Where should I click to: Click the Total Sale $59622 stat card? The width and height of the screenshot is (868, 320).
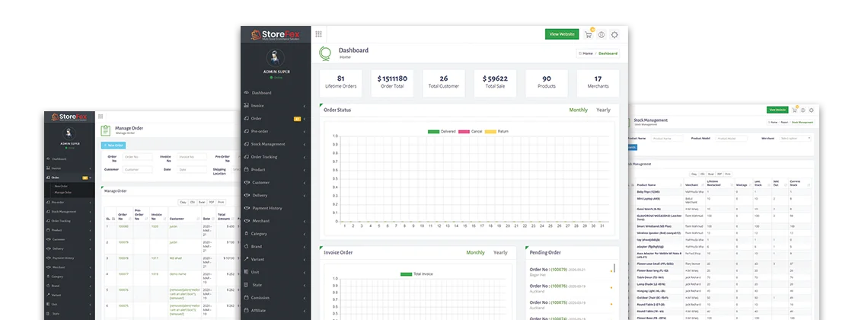(495, 83)
